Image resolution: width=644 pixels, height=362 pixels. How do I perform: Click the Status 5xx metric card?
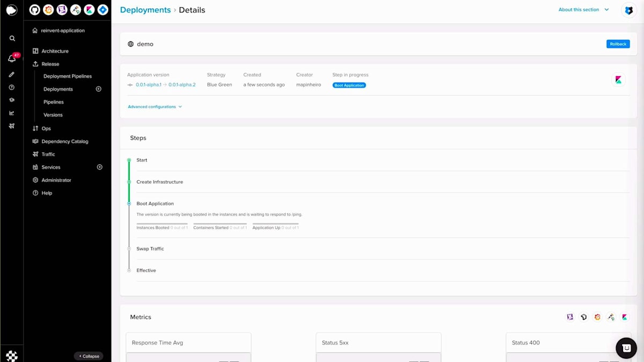[x=378, y=347]
